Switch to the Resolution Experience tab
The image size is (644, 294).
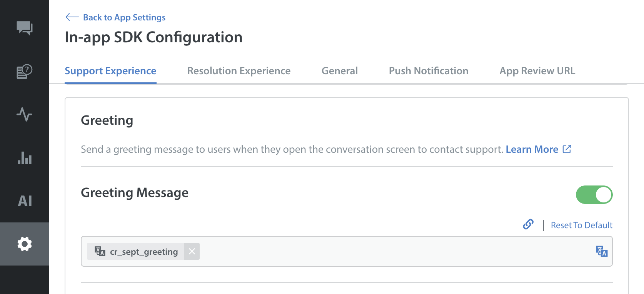point(239,71)
